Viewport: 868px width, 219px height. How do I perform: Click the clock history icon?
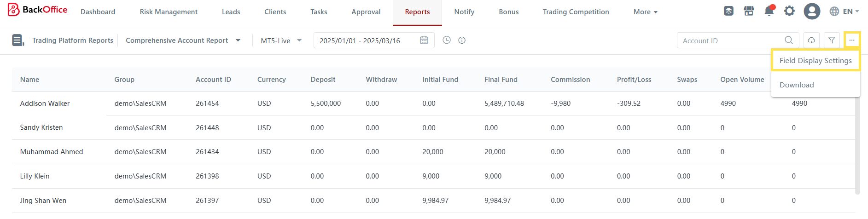(447, 40)
